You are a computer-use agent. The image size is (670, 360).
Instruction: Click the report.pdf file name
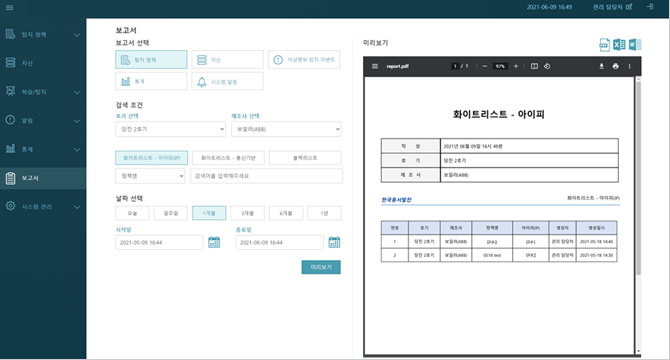point(397,66)
